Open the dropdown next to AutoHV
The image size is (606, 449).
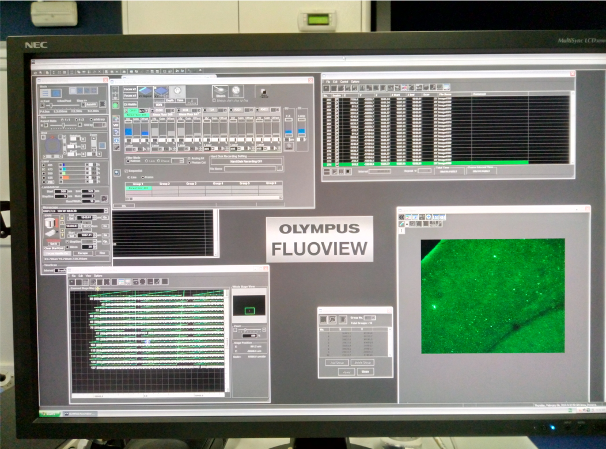(102, 104)
